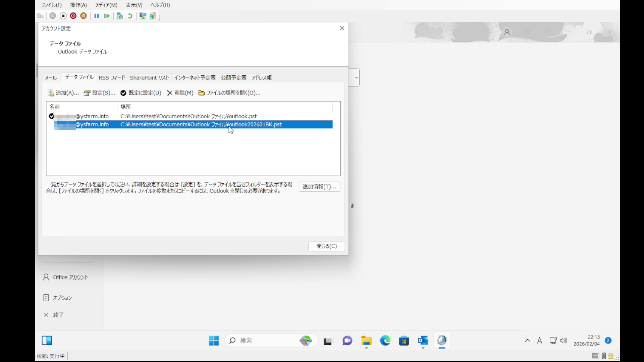Select the default outlook.pst row checkmark
Viewport: 644px width, 362px height.
point(51,116)
